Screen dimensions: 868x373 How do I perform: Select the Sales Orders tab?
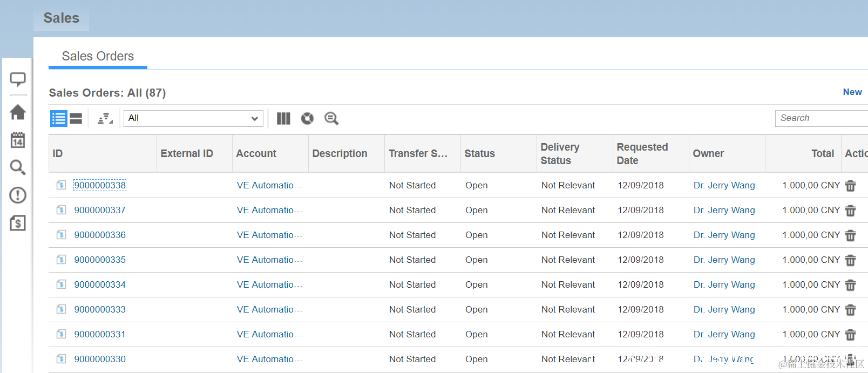pos(98,56)
